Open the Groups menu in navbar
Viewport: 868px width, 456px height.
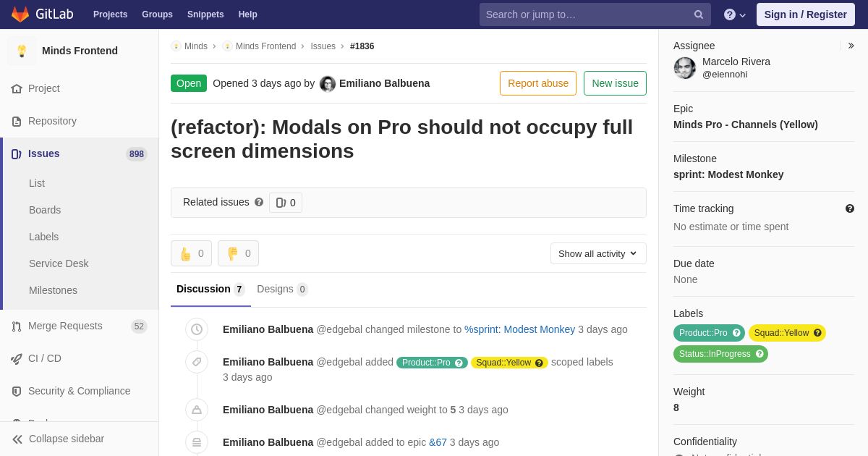(x=157, y=14)
